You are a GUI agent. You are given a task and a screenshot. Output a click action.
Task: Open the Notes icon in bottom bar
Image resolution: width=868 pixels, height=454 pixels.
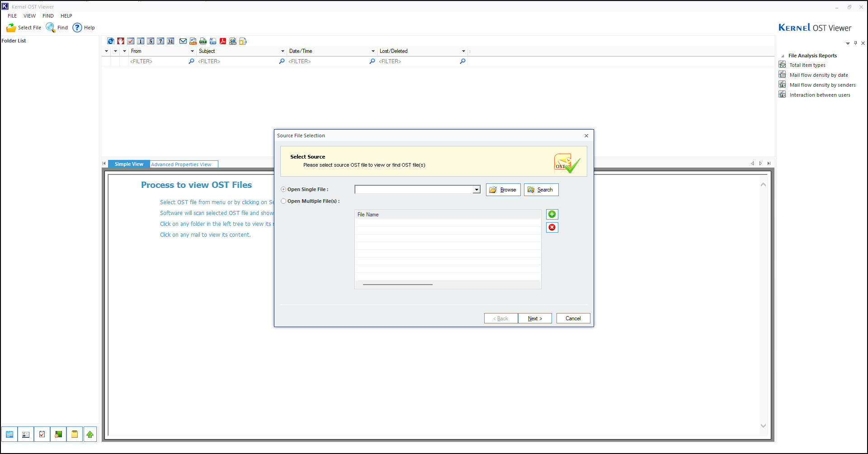tap(75, 434)
